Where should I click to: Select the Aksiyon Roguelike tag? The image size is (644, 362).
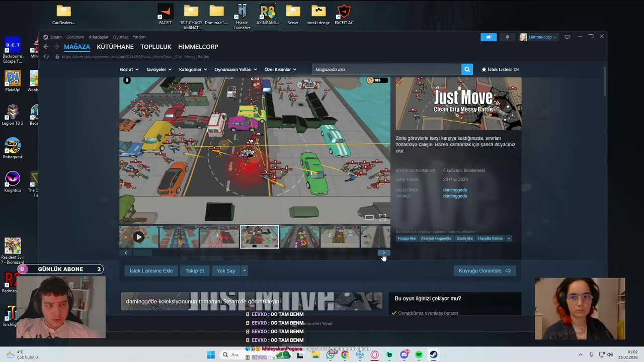(x=436, y=238)
